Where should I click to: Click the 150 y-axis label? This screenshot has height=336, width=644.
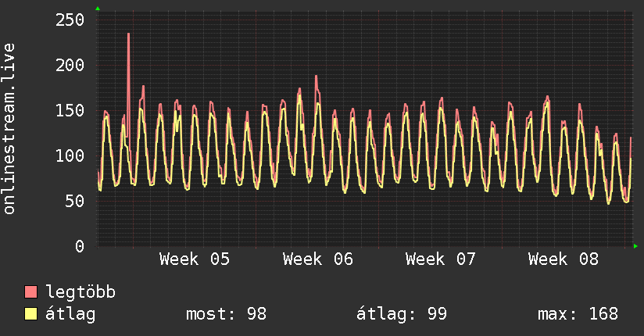pos(70,110)
